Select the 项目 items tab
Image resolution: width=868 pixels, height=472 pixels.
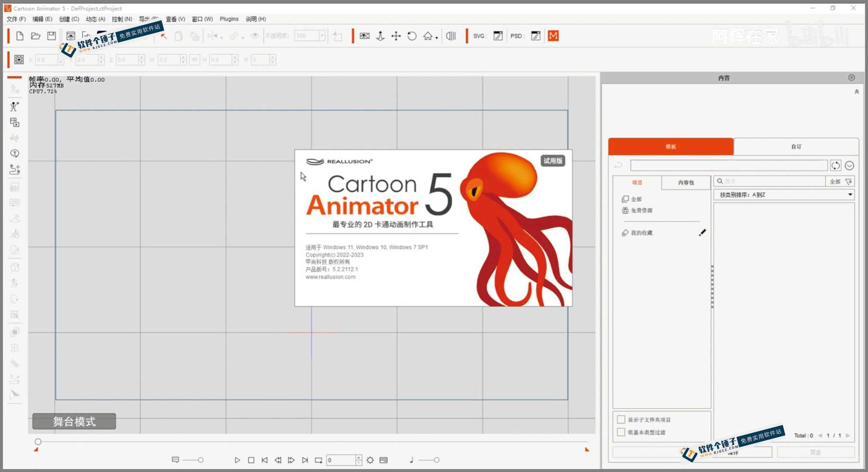coord(637,182)
